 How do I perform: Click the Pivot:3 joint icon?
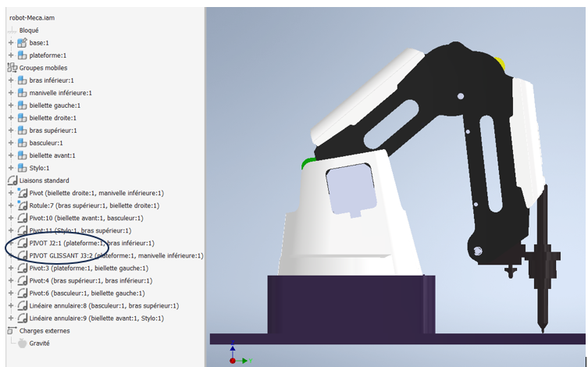(22, 268)
